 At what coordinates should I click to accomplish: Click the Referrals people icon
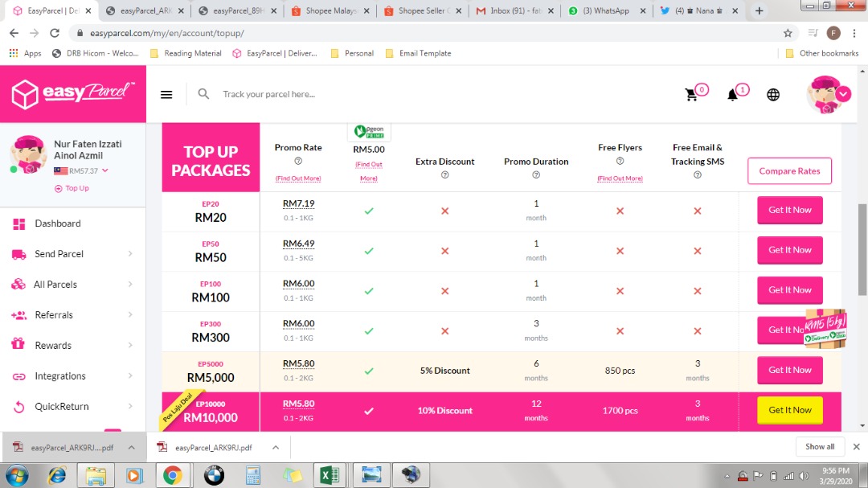(x=18, y=315)
